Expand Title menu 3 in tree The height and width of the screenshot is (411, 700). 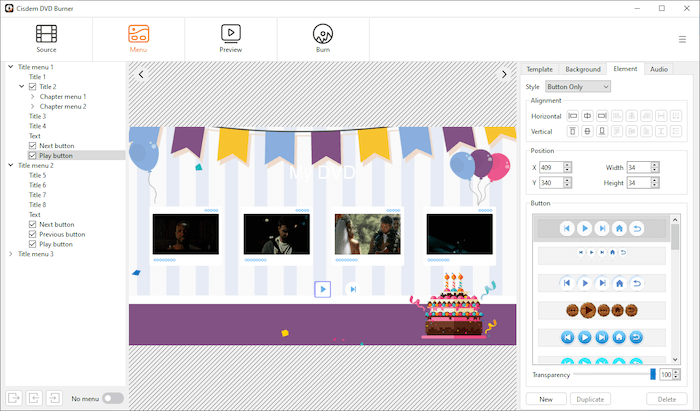(11, 254)
